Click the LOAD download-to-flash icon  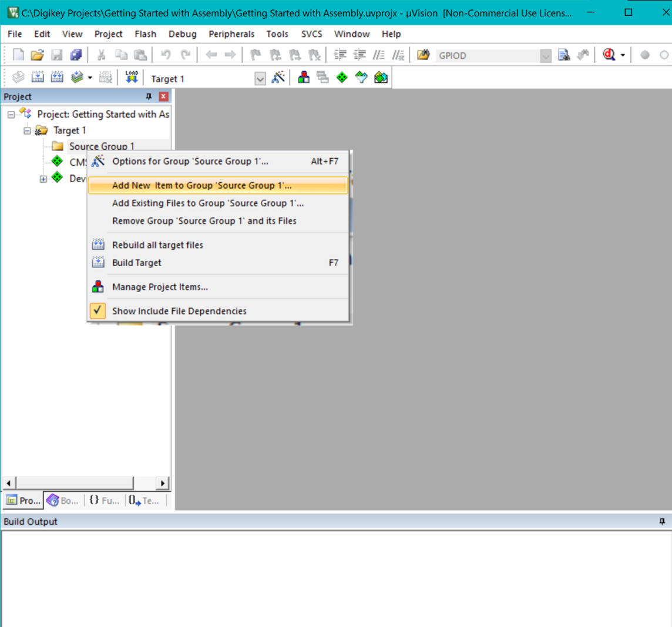click(x=132, y=77)
